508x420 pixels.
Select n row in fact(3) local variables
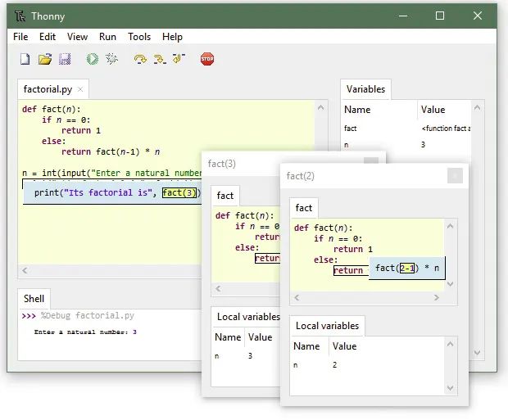(x=247, y=356)
